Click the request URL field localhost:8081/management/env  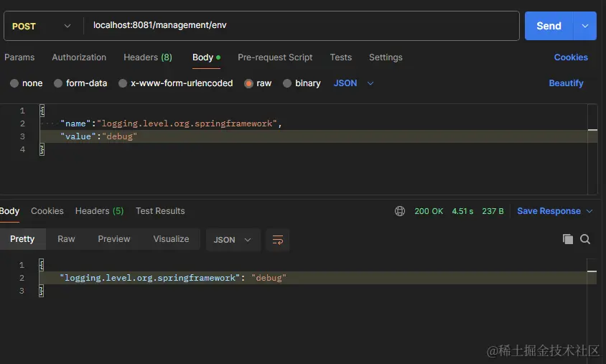(301, 26)
